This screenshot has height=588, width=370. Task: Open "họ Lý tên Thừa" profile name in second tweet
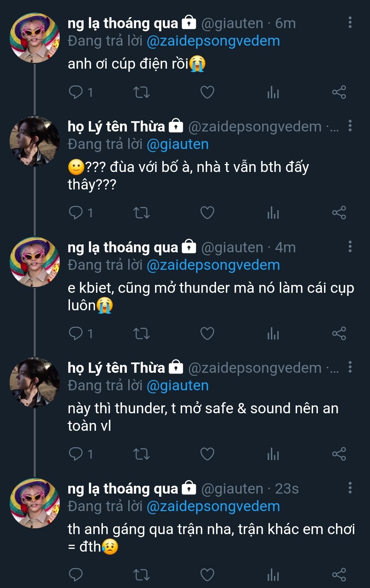tap(116, 127)
